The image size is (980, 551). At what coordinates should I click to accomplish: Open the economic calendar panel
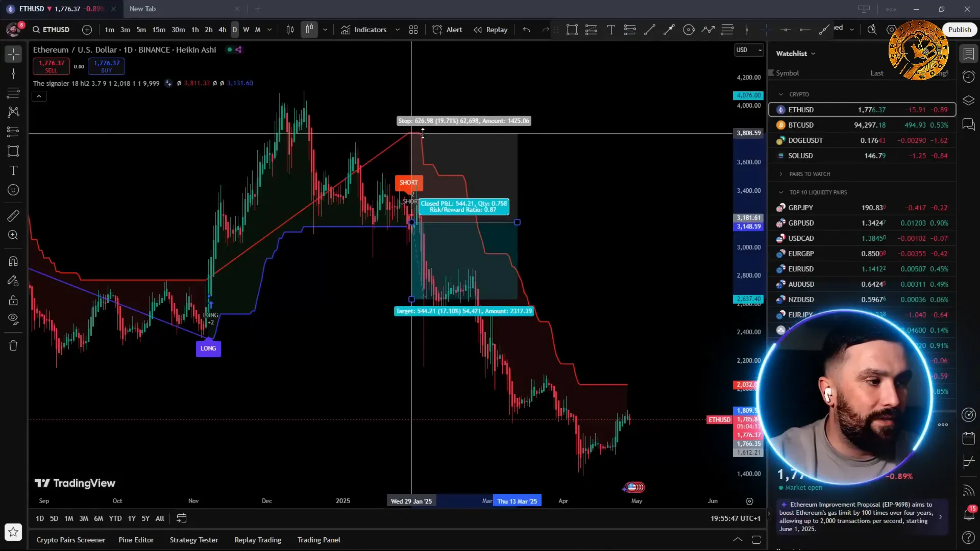point(968,438)
